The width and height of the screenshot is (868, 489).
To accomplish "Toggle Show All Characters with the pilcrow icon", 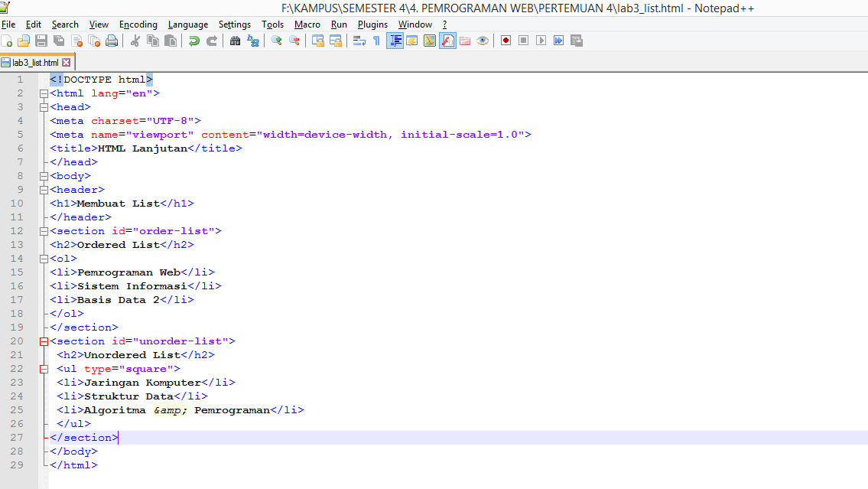I will coord(376,41).
